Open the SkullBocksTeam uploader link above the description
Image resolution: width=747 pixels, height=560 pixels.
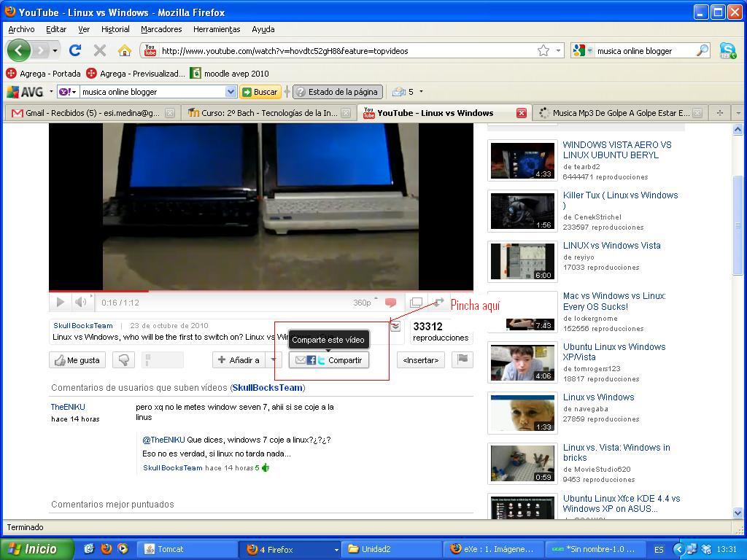tap(83, 326)
